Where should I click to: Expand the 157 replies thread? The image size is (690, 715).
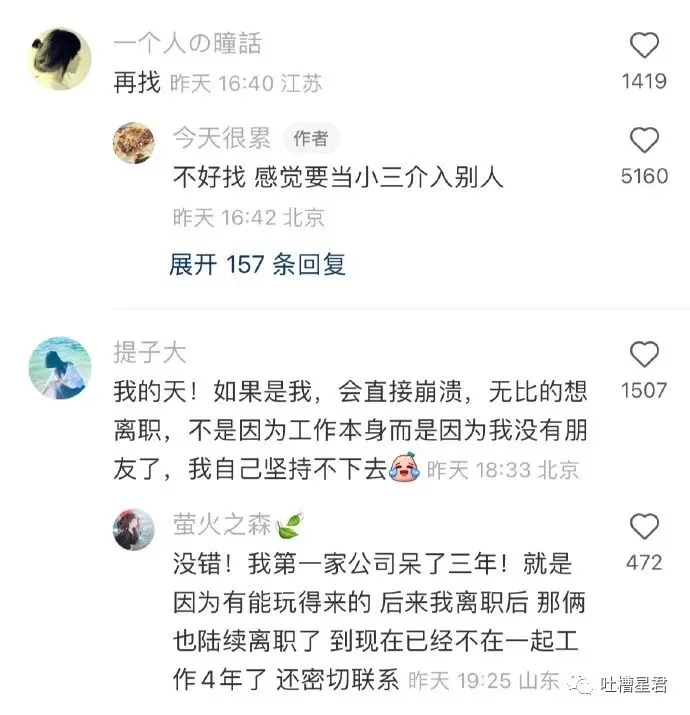(257, 264)
